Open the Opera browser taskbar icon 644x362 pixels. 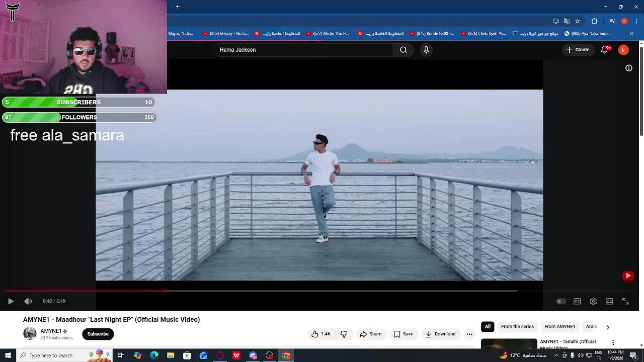(220, 355)
